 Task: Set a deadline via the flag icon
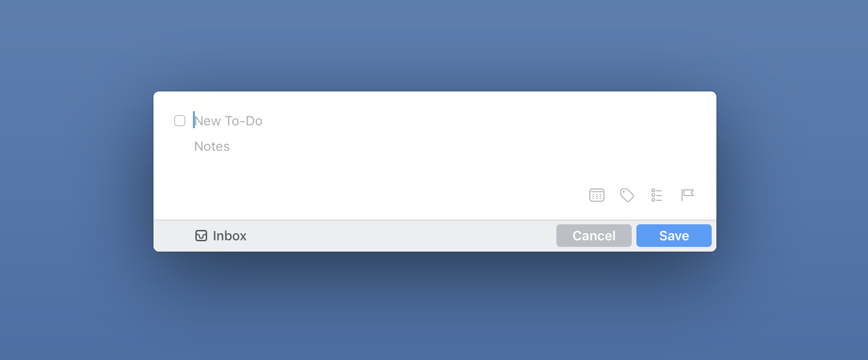coord(688,195)
